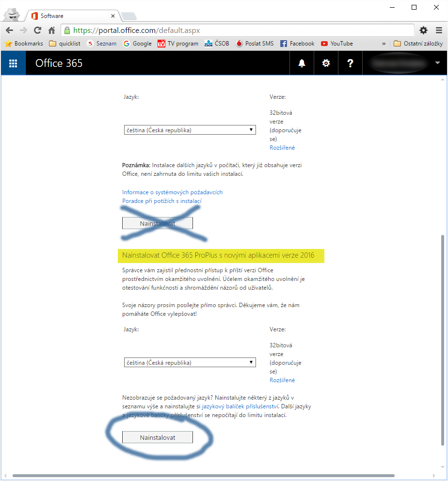Image resolution: width=448 pixels, height=481 pixels.
Task: Open a new tab with the blank tab button
Action: 128,16
